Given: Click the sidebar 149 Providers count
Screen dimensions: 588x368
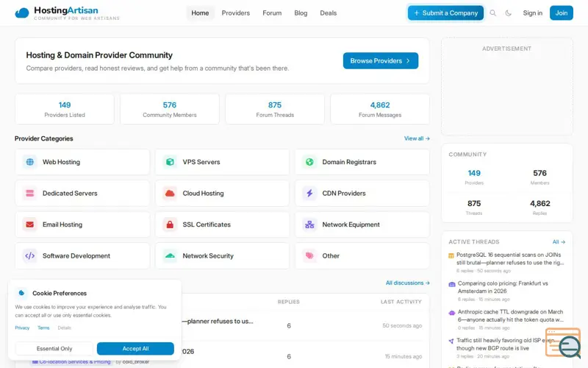Looking at the screenshot, I should pos(474,173).
